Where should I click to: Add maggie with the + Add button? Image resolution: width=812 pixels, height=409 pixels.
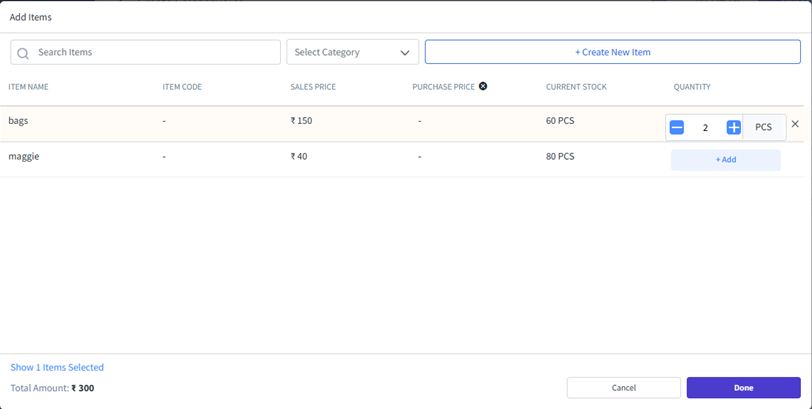tap(725, 160)
